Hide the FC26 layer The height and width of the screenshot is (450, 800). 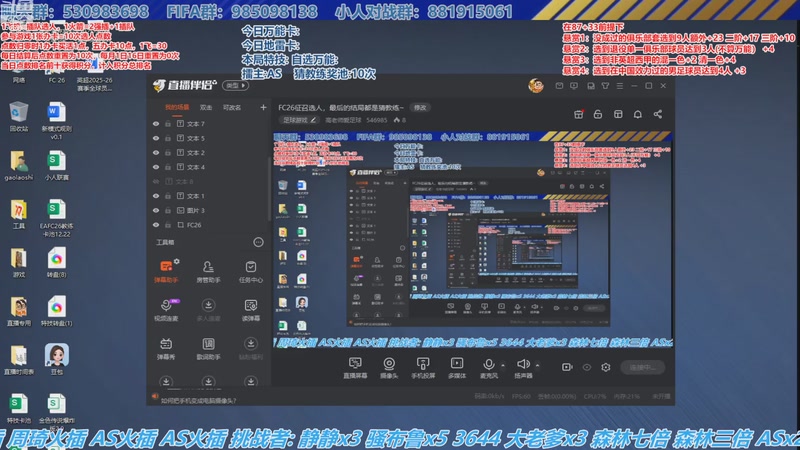pyautogui.click(x=156, y=225)
